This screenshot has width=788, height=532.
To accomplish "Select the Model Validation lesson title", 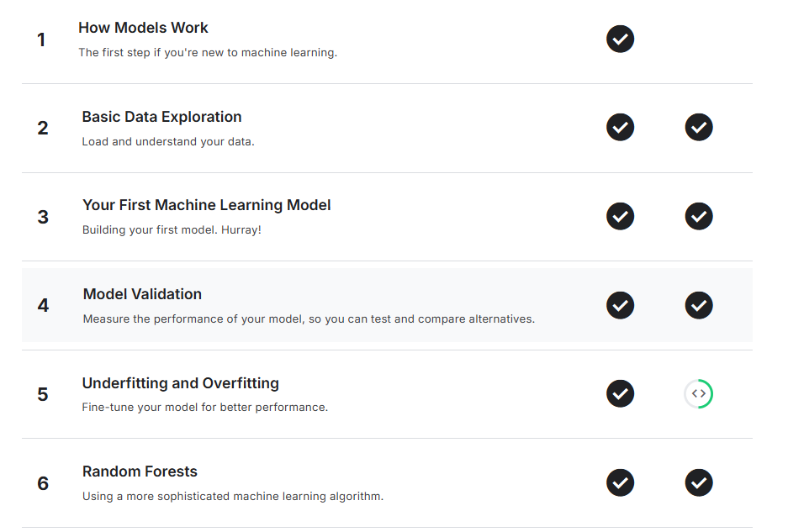I will pos(142,294).
